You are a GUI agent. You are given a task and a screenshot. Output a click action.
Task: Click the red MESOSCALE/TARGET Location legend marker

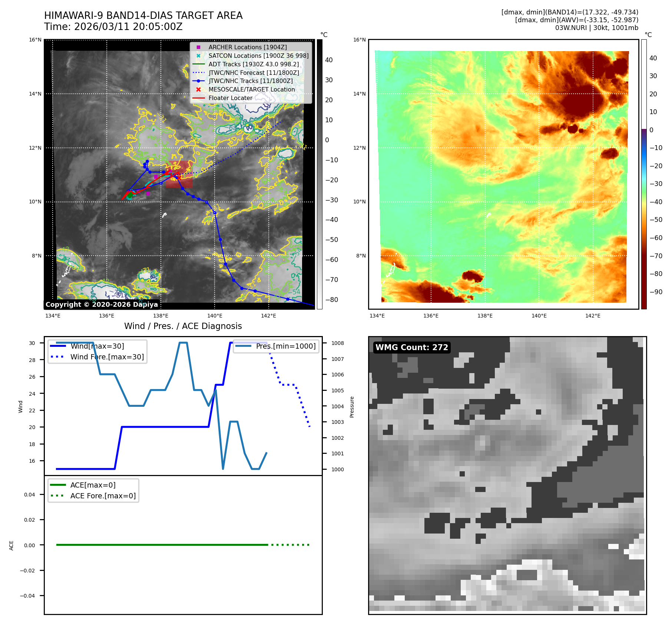tap(198, 89)
